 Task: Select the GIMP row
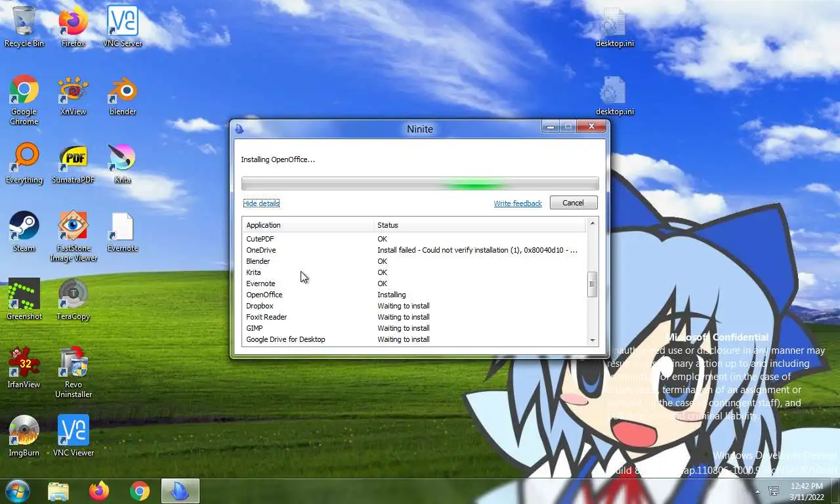(414, 328)
